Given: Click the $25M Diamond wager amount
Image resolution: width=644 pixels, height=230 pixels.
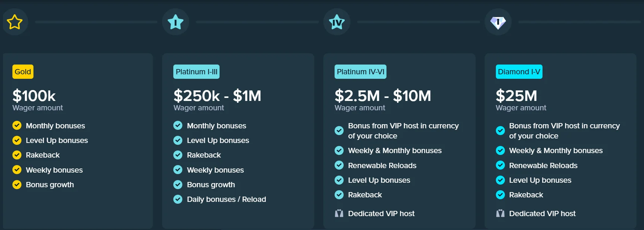Looking at the screenshot, I should 516,96.
